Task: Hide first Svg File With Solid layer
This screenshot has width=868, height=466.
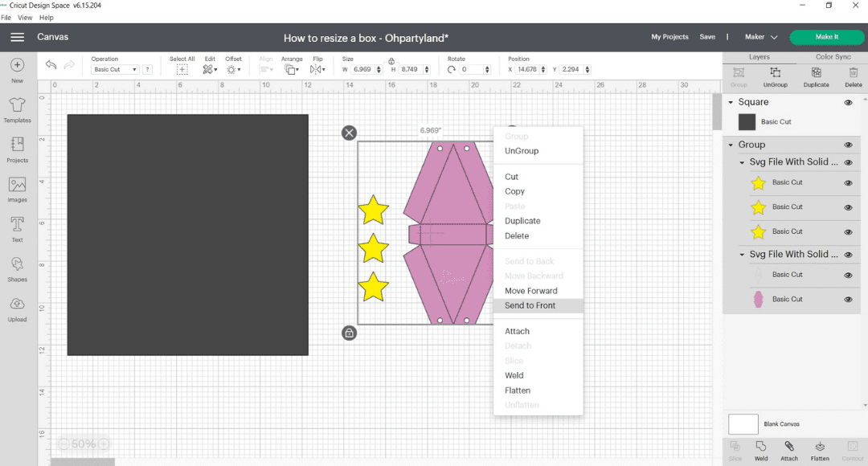Action: coord(848,162)
